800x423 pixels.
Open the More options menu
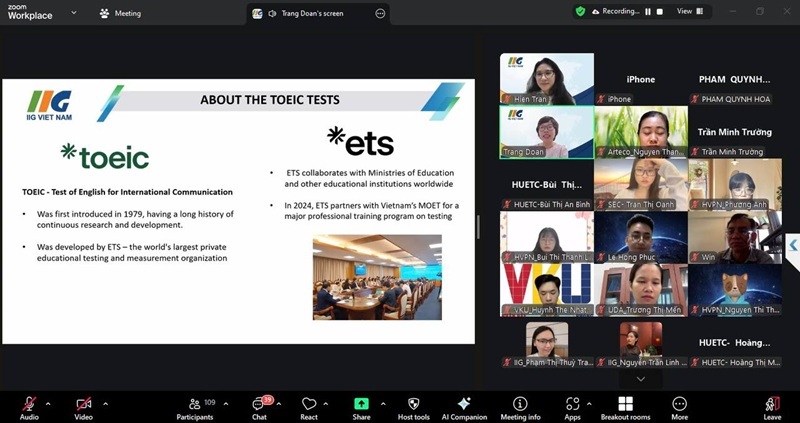679,408
